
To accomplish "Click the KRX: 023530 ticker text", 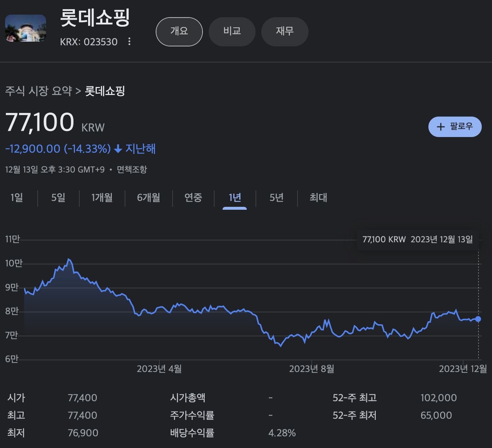I will [x=89, y=42].
